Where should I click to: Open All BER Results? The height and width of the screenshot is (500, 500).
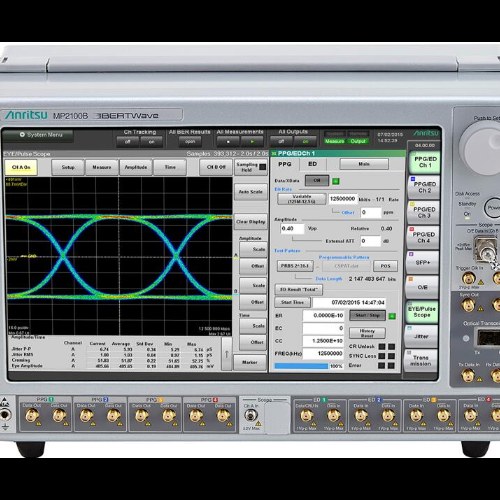click(x=190, y=142)
